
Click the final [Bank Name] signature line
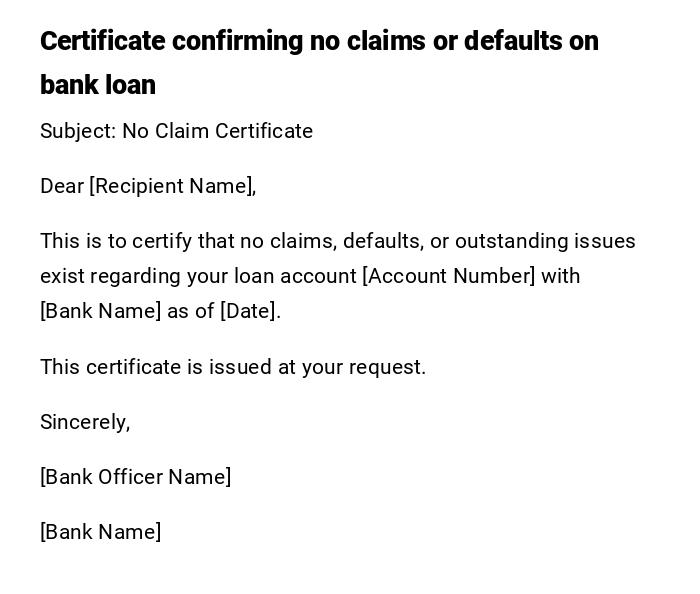100,532
